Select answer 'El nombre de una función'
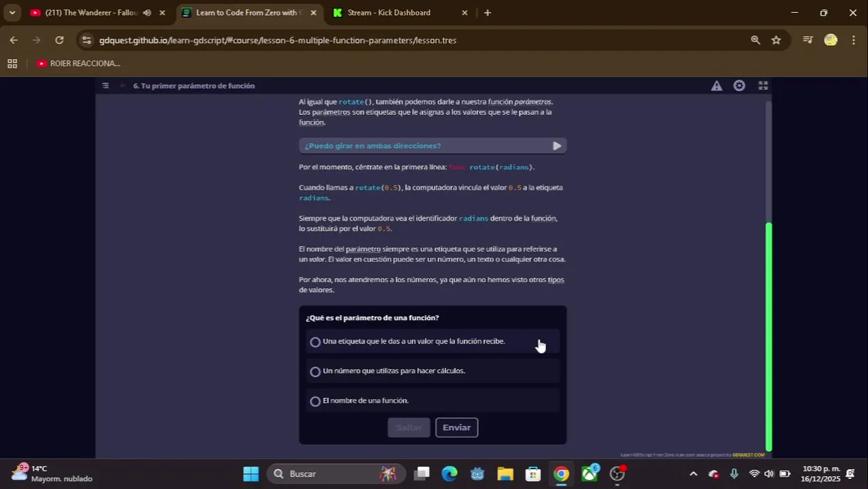Image resolution: width=868 pixels, height=489 pixels. point(433,401)
